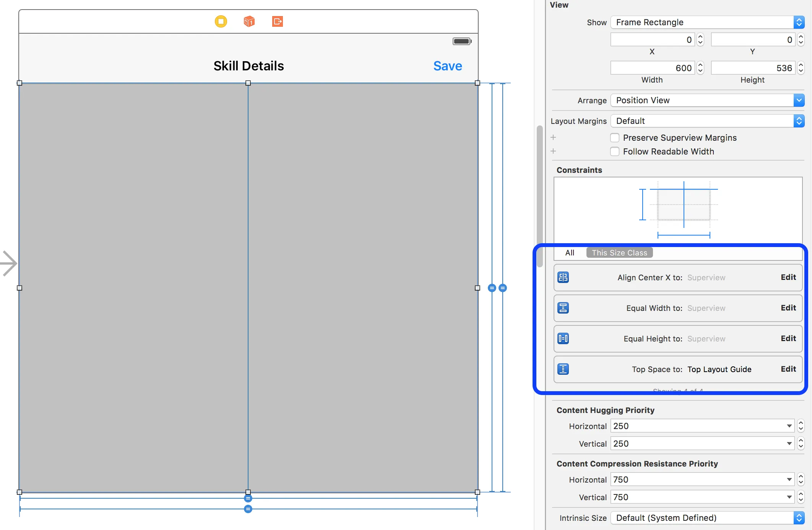Switch to the All constraints tab
Image resolution: width=812 pixels, height=530 pixels.
point(570,253)
